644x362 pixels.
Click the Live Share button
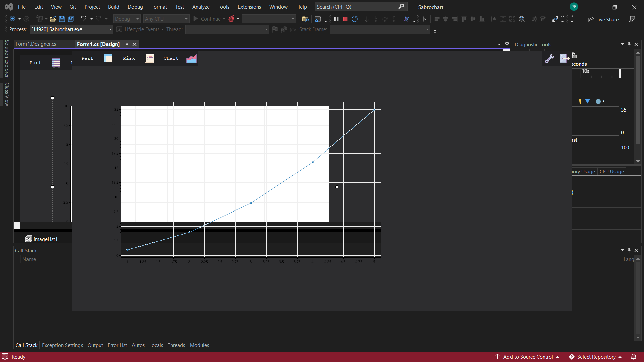click(603, 19)
